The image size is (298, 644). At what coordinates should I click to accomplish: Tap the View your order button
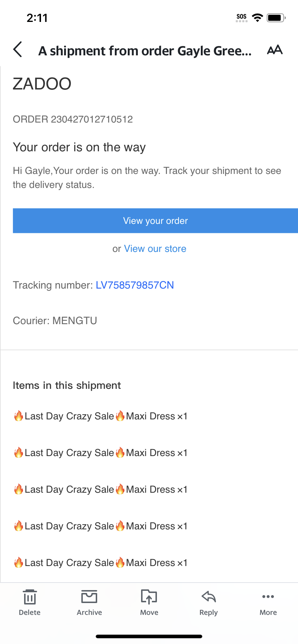tap(155, 221)
